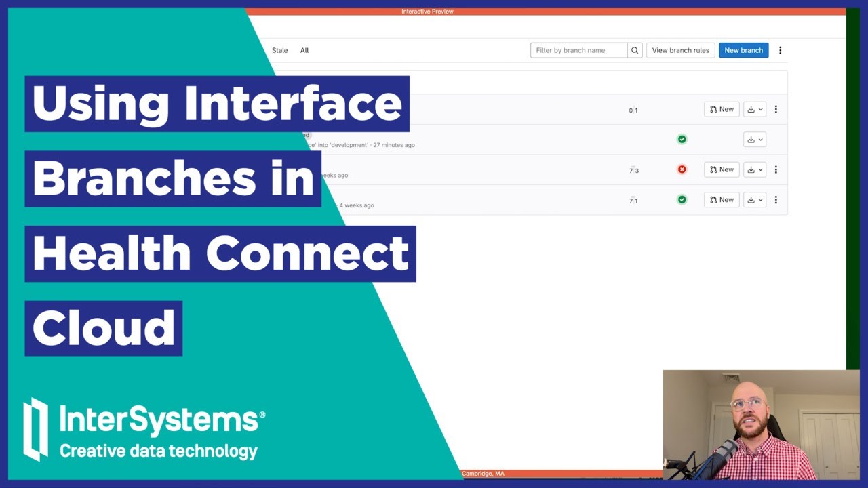
Task: Create New merge request in the 0 1 divergence row
Action: [722, 109]
